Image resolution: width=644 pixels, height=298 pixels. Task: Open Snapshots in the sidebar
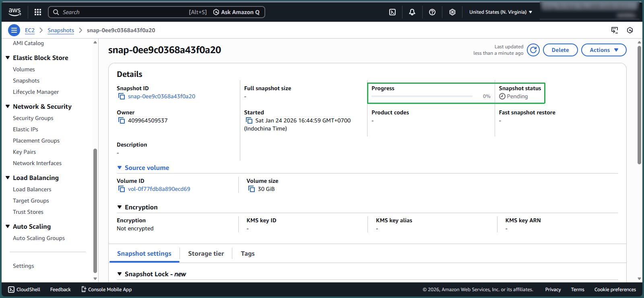pos(26,81)
